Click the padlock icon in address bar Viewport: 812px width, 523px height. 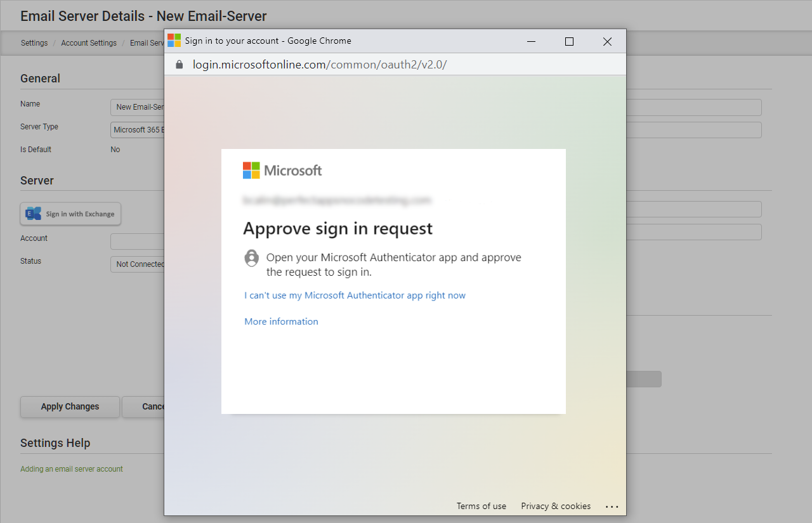point(179,65)
